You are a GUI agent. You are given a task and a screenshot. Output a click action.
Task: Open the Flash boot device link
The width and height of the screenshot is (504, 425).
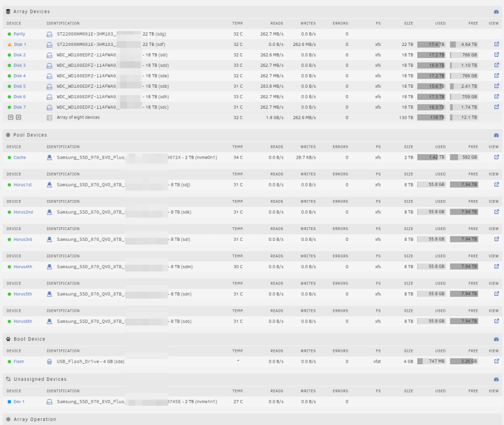click(19, 362)
